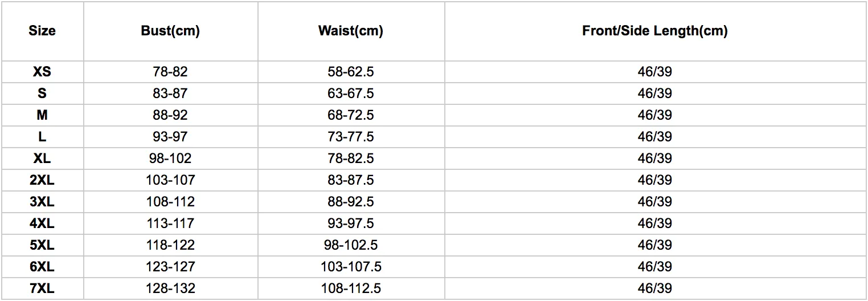
Task: Select the 6XL size row label
Action: (x=42, y=267)
